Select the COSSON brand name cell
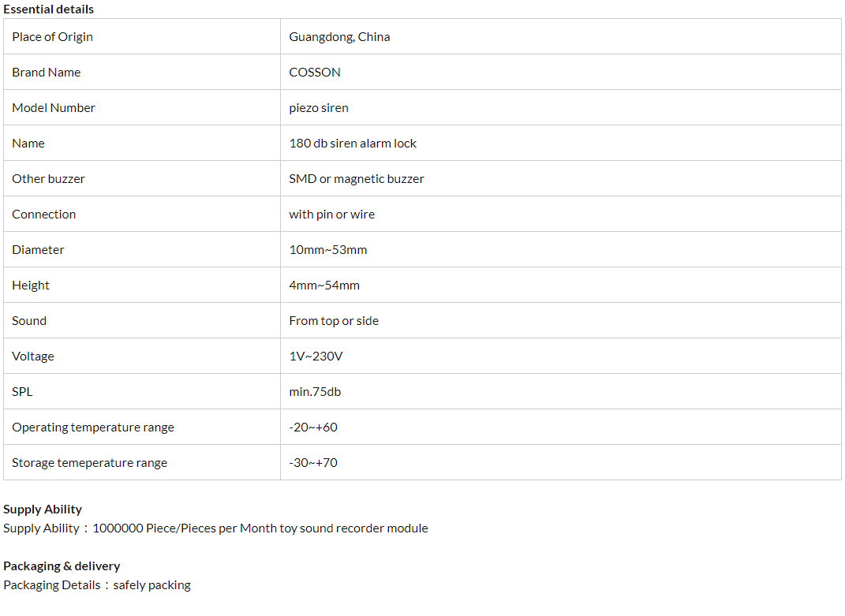This screenshot has height=616, width=845. (x=315, y=73)
